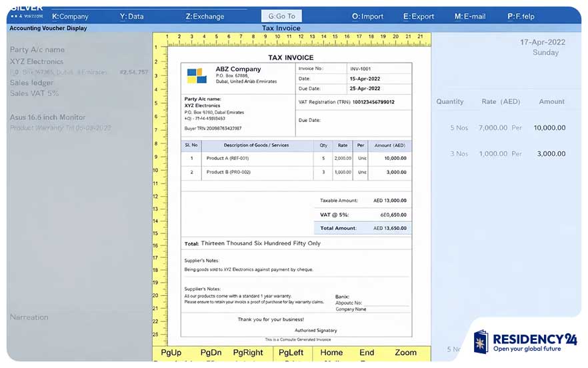Click the PgUp preview button
The width and height of the screenshot is (588, 368).
(x=171, y=353)
